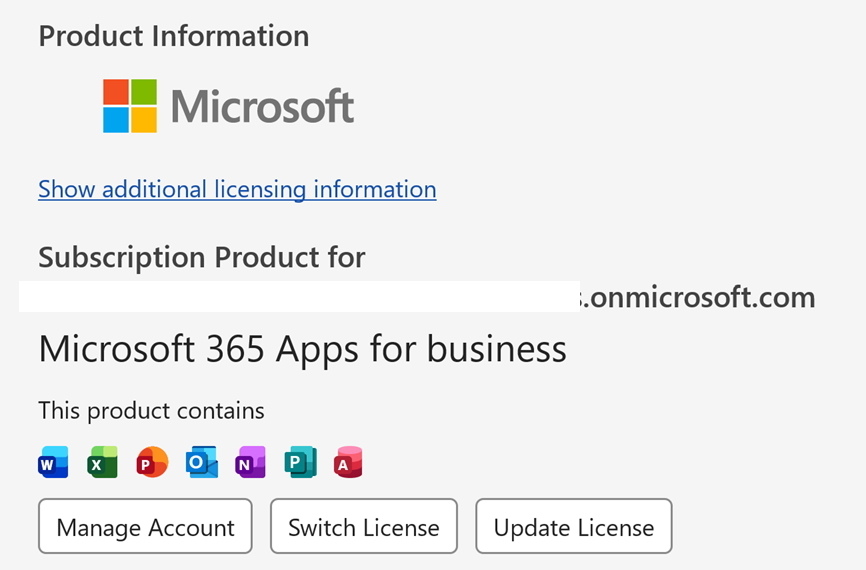Select the Microsoft 365 Apps for business text
Image resolution: width=866 pixels, height=570 pixels.
click(303, 350)
